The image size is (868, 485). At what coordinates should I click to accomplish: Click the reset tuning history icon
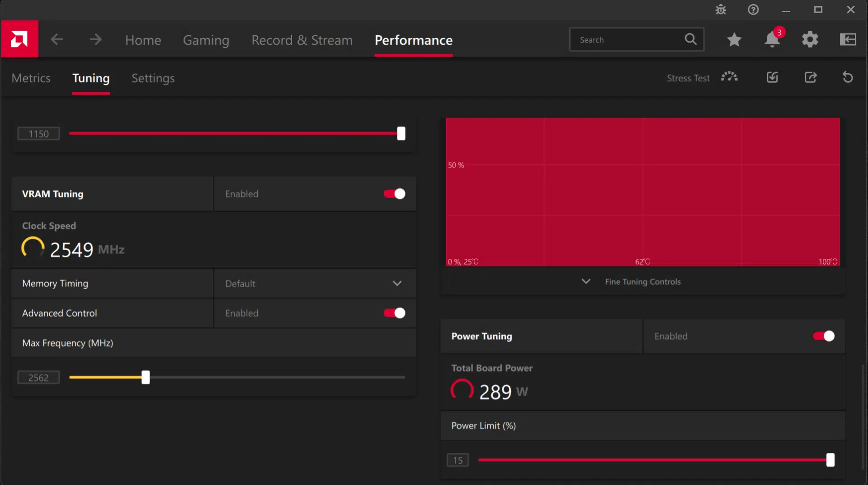(x=847, y=77)
